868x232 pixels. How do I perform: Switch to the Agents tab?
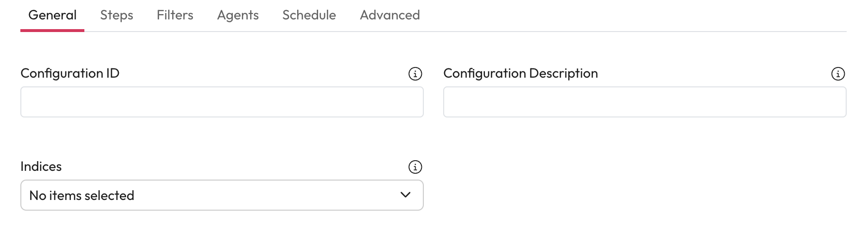pos(238,15)
